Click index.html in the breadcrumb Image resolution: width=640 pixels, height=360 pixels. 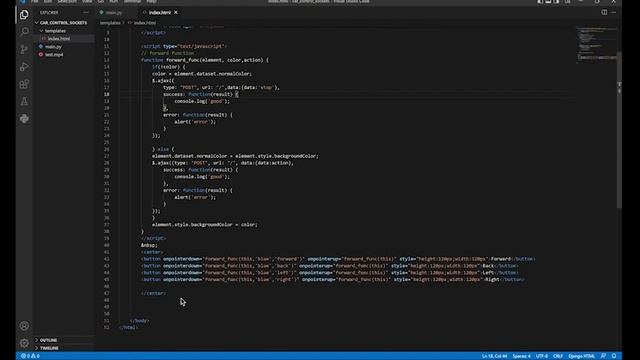coord(144,23)
